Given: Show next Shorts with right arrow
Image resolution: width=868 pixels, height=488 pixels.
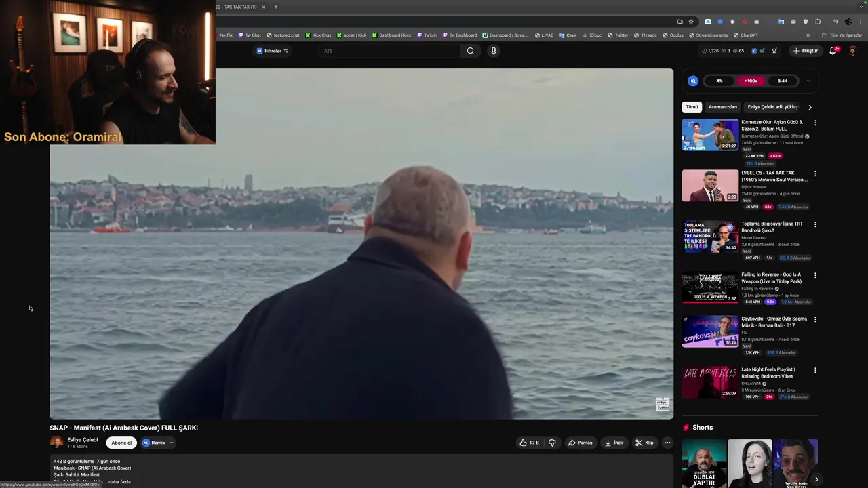Looking at the screenshot, I should [x=816, y=479].
